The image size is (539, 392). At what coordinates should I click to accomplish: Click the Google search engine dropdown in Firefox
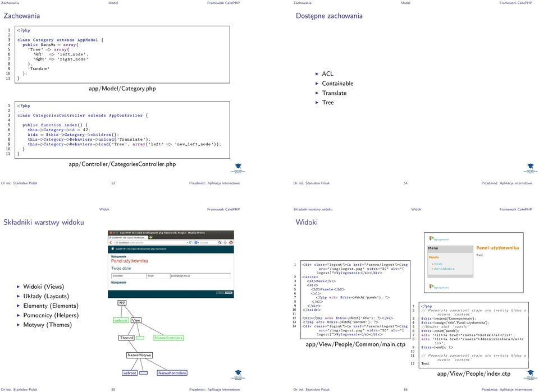(x=197, y=242)
